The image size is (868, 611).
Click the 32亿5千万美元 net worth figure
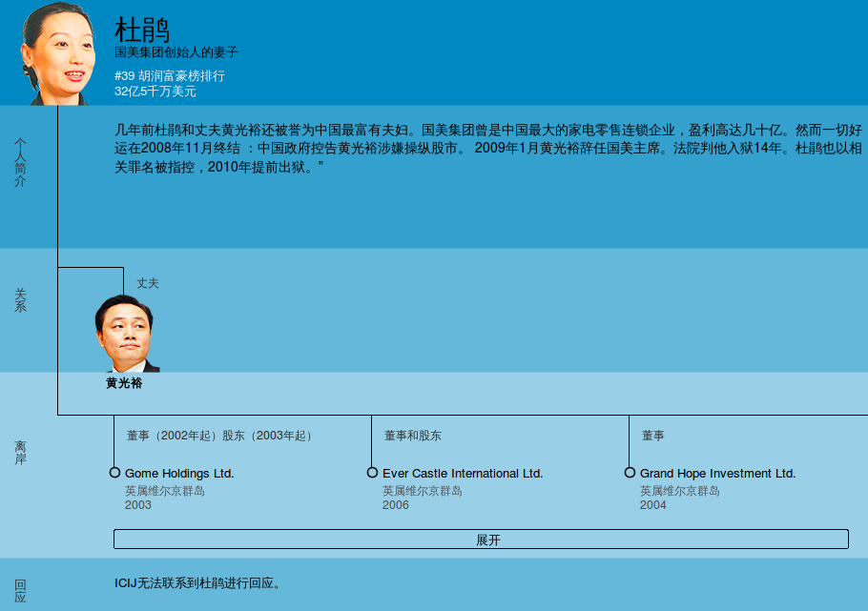(155, 92)
